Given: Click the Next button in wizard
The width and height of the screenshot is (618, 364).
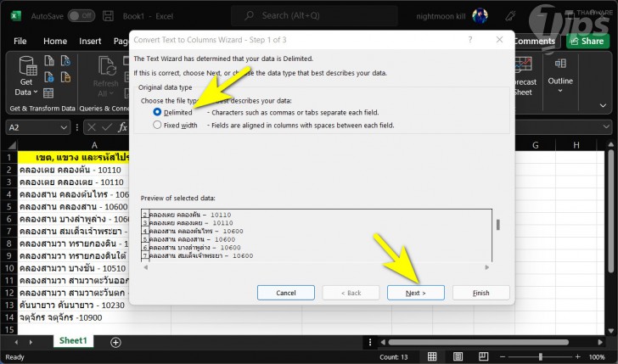Looking at the screenshot, I should click(x=416, y=293).
